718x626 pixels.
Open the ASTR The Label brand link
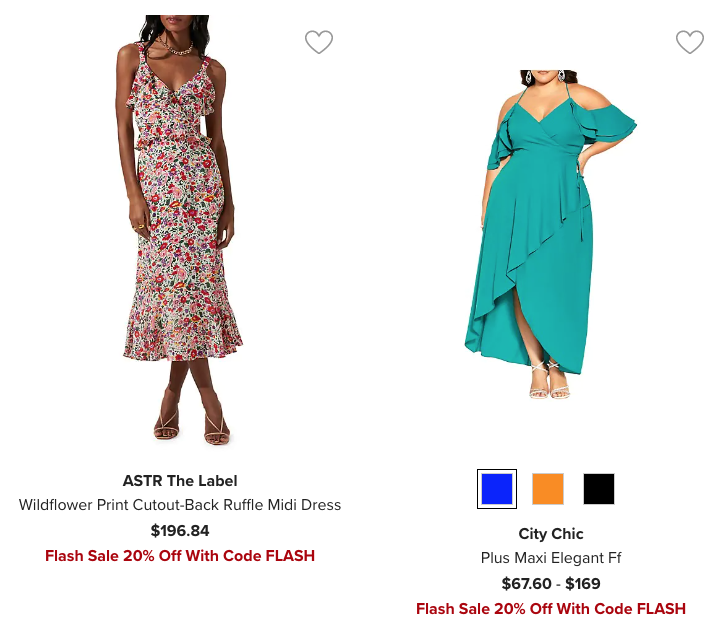pyautogui.click(x=180, y=481)
